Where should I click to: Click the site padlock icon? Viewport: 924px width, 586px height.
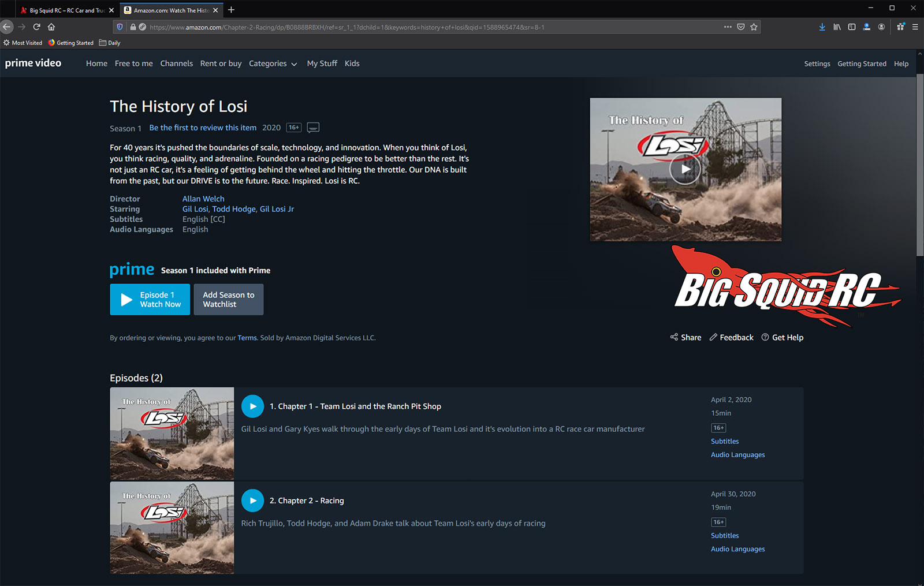(x=133, y=27)
